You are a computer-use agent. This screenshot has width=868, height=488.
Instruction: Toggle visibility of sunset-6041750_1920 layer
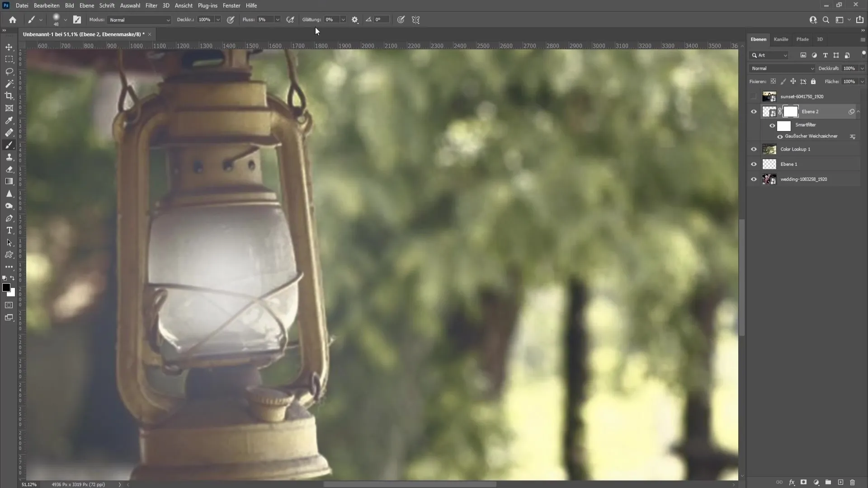[x=754, y=97]
